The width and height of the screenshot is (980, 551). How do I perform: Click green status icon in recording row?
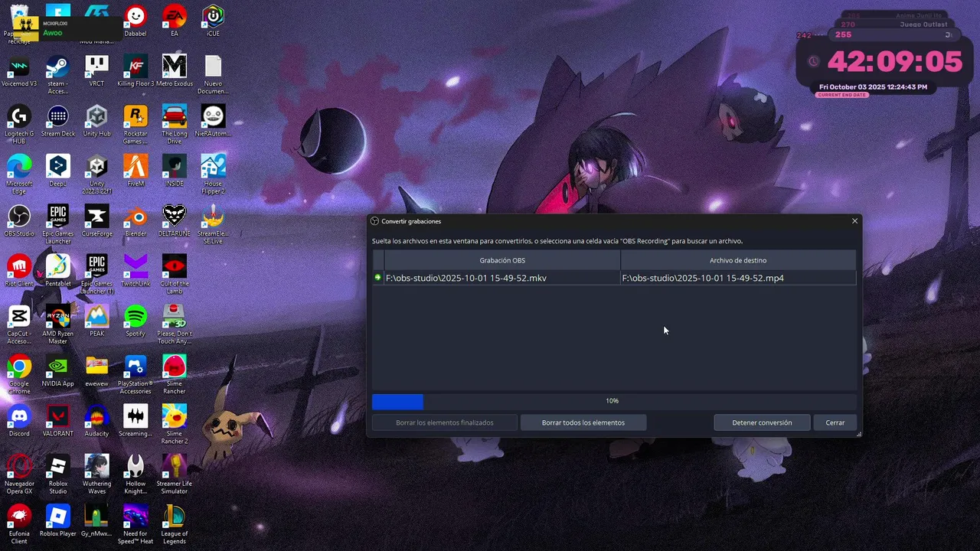pyautogui.click(x=377, y=278)
